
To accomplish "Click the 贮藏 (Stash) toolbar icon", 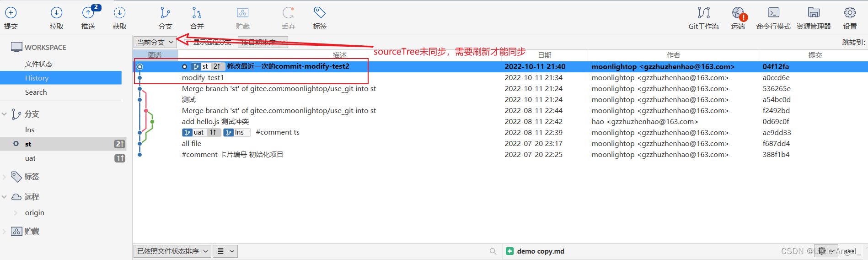I will (243, 13).
